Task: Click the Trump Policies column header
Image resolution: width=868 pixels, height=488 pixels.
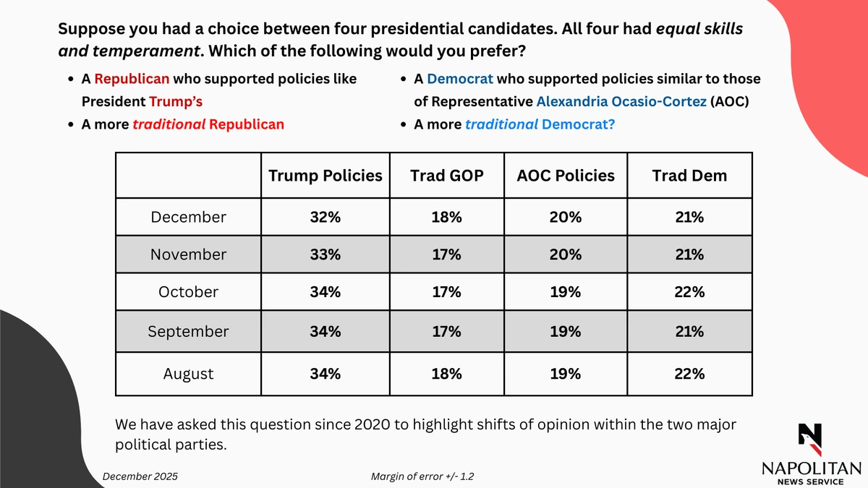Action: (325, 176)
